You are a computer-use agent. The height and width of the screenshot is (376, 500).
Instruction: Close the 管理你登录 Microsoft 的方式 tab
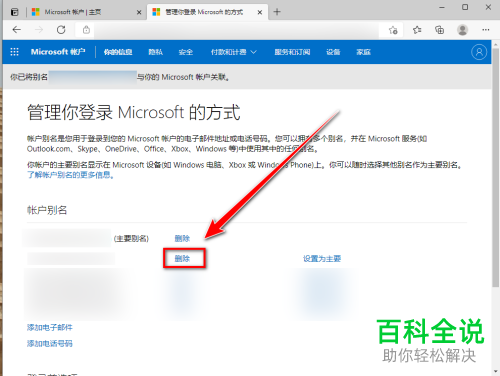pyautogui.click(x=260, y=12)
